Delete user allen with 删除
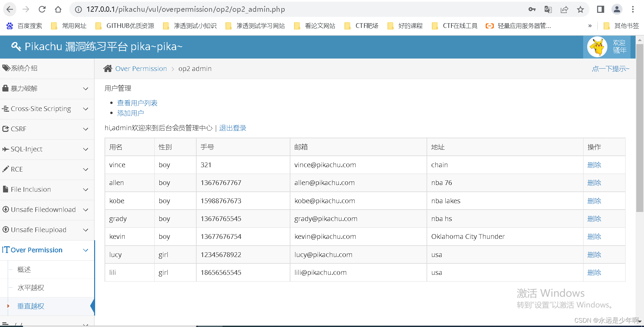This screenshot has height=327, width=644. coord(594,183)
